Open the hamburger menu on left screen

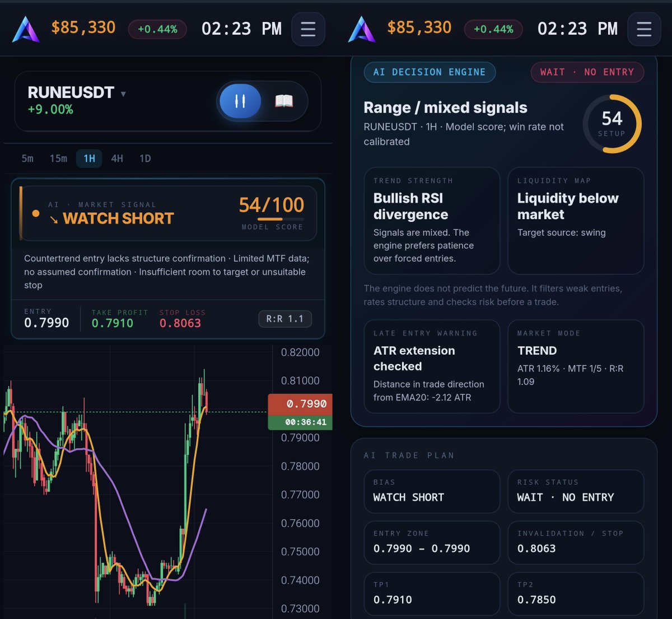click(x=308, y=29)
